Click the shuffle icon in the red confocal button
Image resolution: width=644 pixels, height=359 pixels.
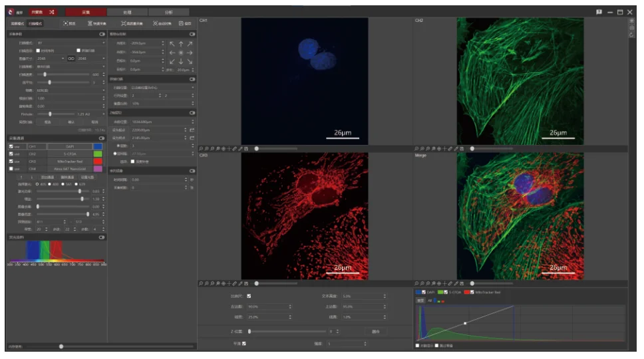click(51, 13)
